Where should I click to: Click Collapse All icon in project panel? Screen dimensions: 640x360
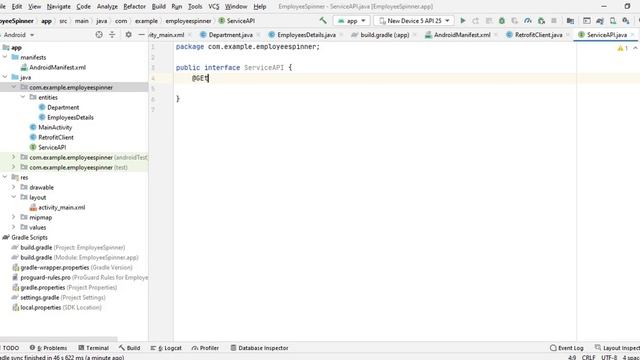[x=112, y=35]
